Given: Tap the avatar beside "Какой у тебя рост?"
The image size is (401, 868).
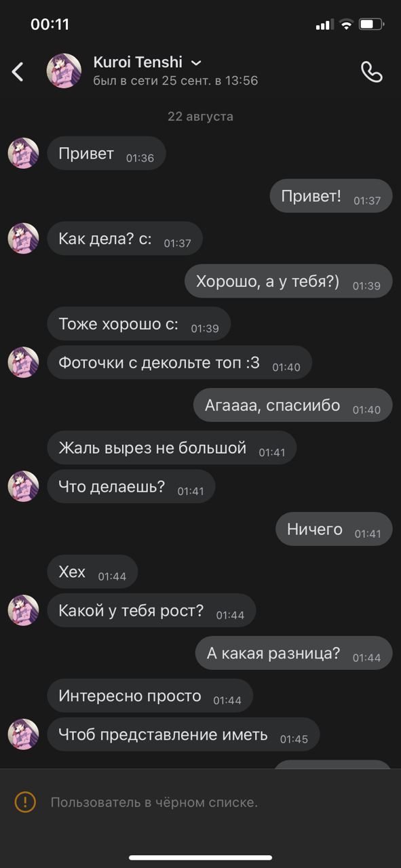Looking at the screenshot, I should (x=23, y=610).
